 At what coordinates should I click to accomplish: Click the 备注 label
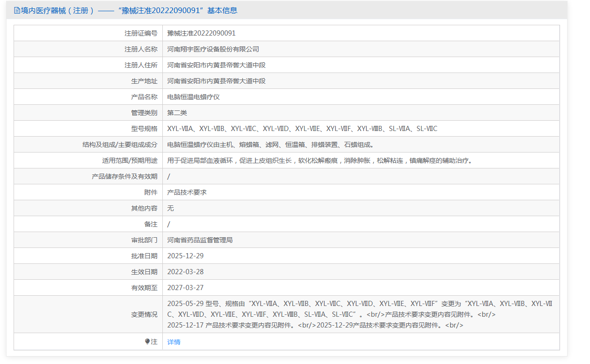click(151, 224)
